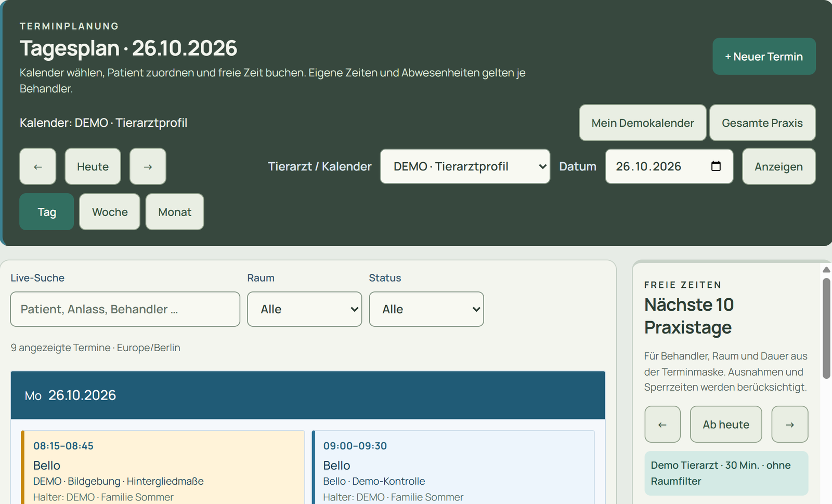Image resolution: width=832 pixels, height=504 pixels.
Task: Click the Nächste 10 Praxistage heading
Action: [689, 316]
